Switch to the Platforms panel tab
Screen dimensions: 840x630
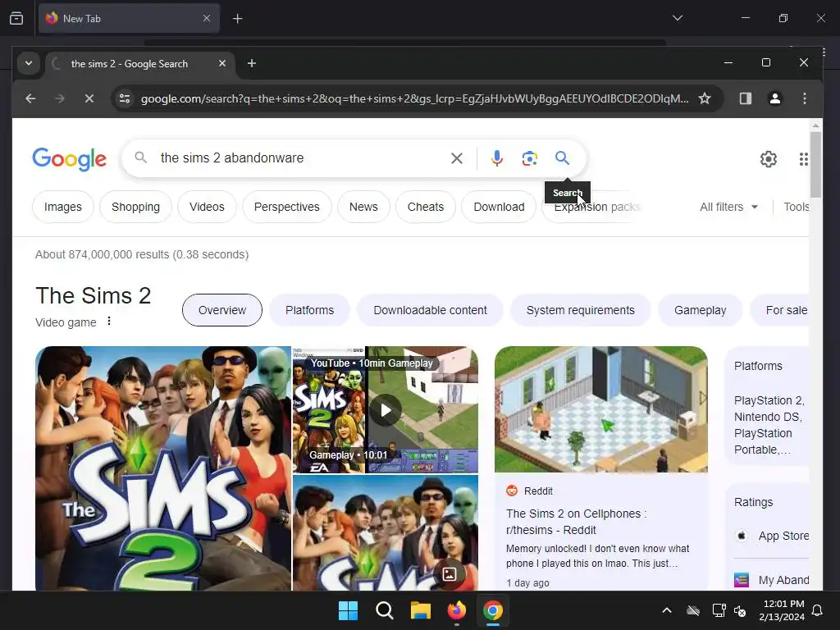(x=309, y=310)
